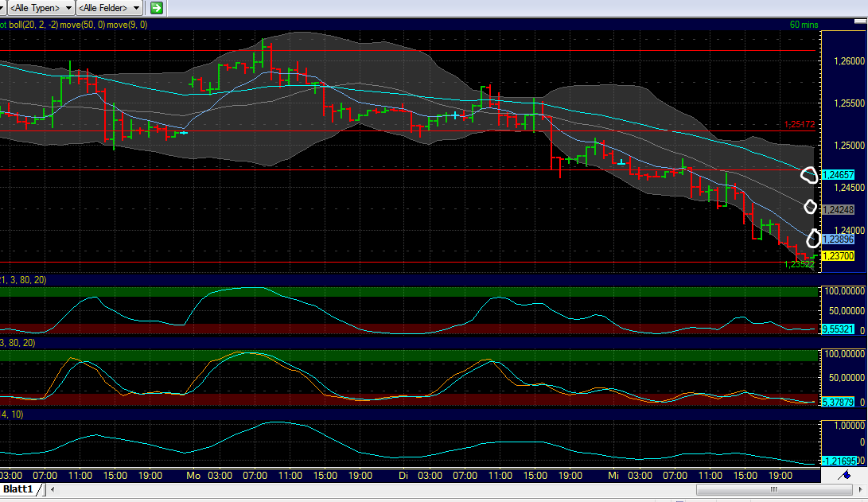
Task: Click the topmost ellipse drawing on the chart
Action: (810, 174)
